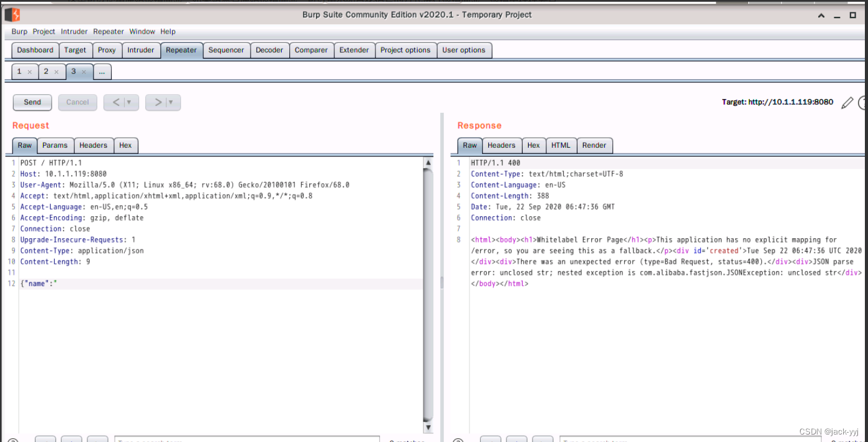Viewport: 868px width, 442px height.
Task: Click the Send button
Action: tap(32, 102)
